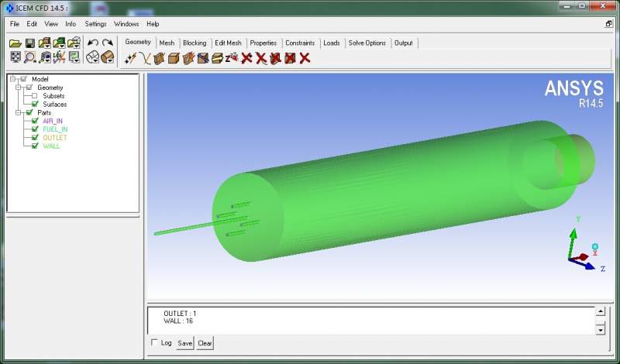This screenshot has height=364, width=620.
Task: Open the mesh file options icon
Action: click(60, 43)
